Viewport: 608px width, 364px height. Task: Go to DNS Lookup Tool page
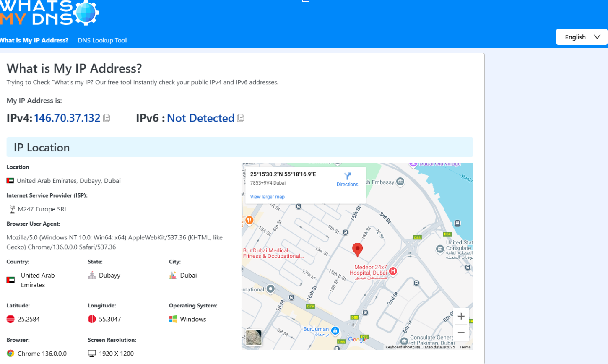(102, 40)
